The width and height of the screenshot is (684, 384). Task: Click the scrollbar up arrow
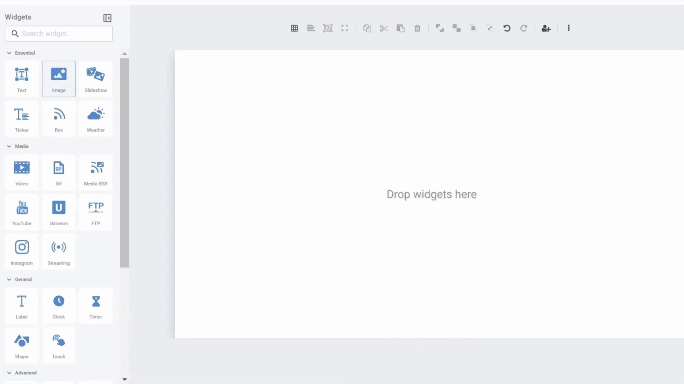(x=124, y=54)
